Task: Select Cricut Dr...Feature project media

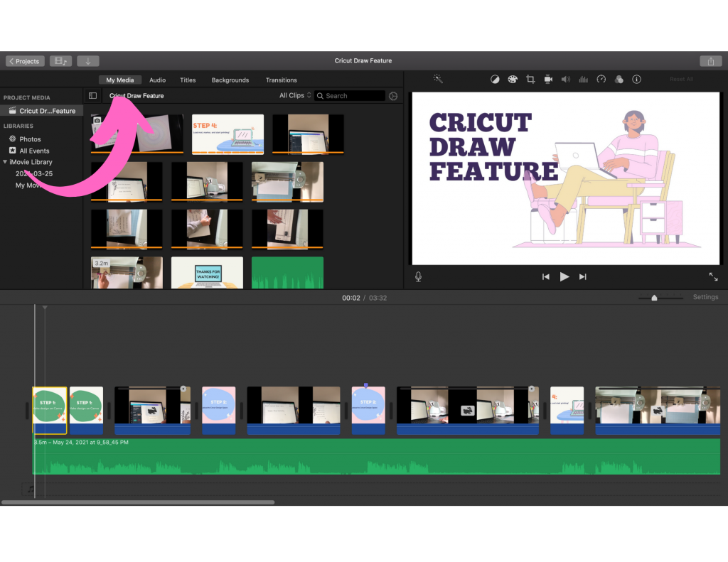Action: [x=42, y=111]
